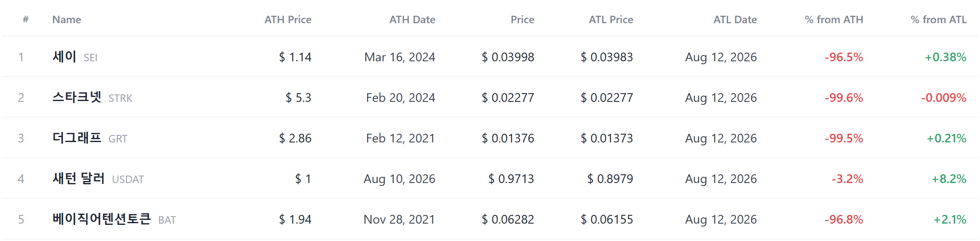980x241 pixels.
Task: Open the 베이직어텐션토큰 BAT coin page
Action: click(114, 219)
